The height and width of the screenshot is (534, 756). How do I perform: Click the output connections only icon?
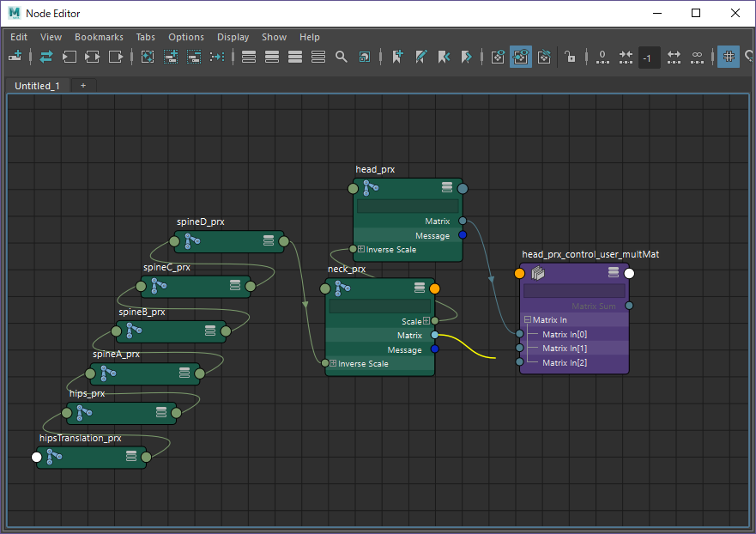tap(116, 57)
